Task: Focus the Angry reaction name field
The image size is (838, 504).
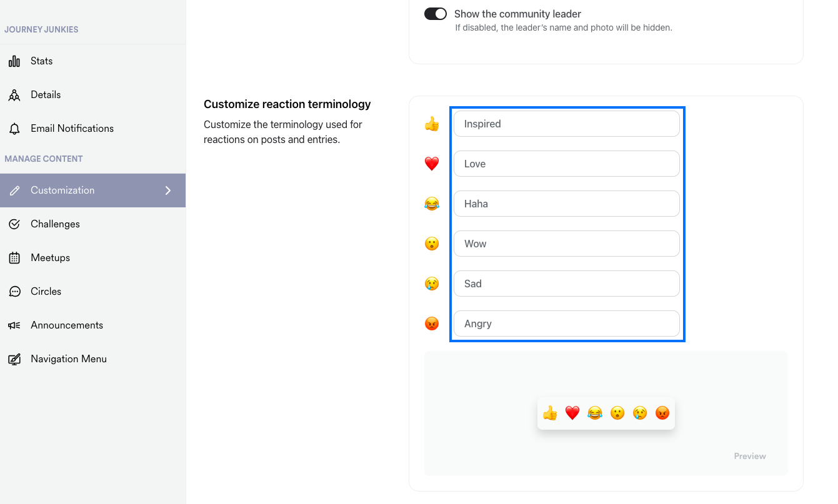Action: click(x=567, y=324)
